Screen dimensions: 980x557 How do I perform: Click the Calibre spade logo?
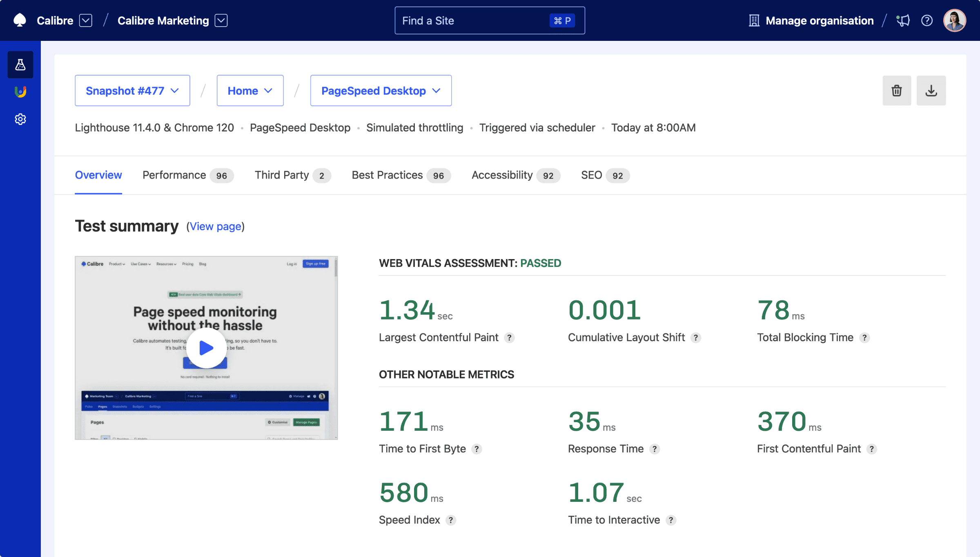(20, 20)
